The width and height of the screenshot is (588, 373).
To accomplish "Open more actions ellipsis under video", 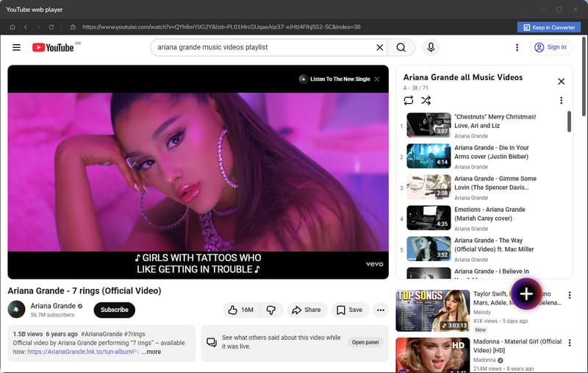I will point(381,310).
